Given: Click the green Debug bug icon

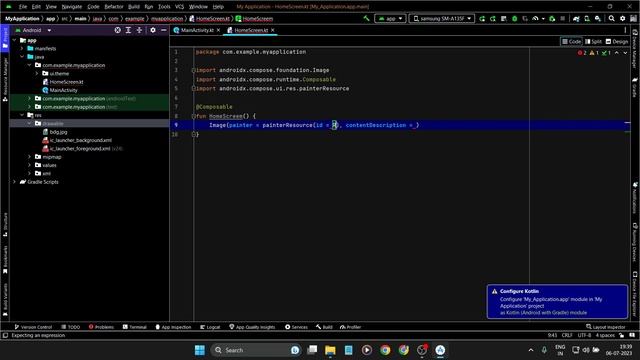Looking at the screenshot, I should [x=514, y=18].
